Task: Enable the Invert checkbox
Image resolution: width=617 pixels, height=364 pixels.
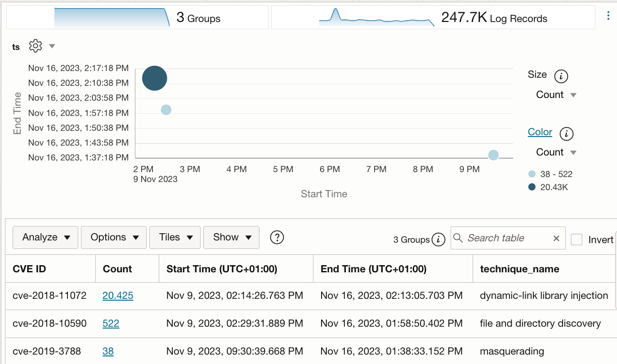Action: tap(577, 240)
